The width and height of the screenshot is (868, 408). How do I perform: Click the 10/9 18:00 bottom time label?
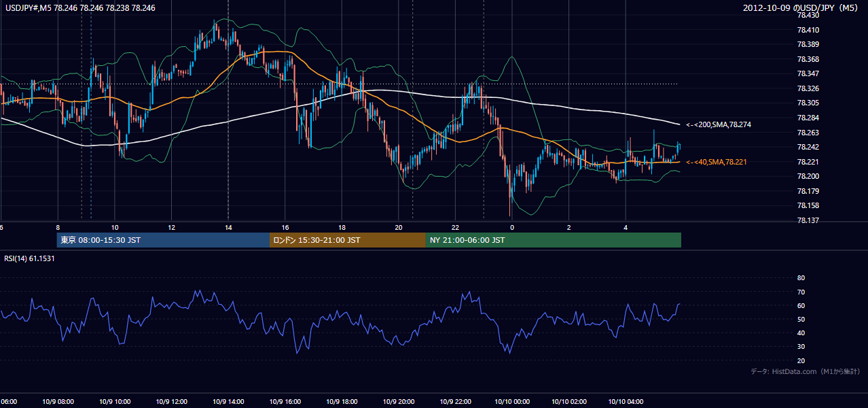click(341, 402)
